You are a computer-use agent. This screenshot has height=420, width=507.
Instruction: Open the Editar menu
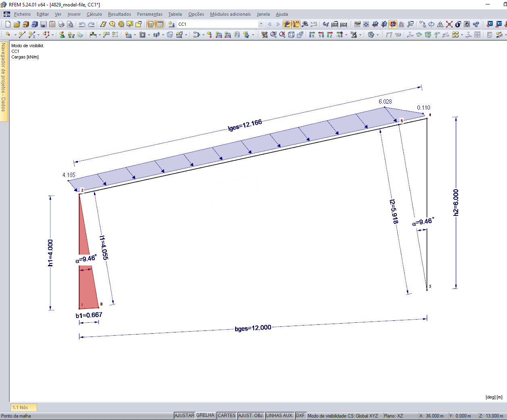[43, 14]
